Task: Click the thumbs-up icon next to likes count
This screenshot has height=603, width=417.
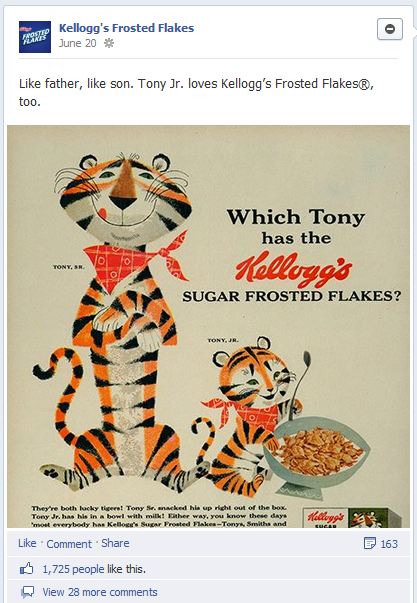Action: tap(27, 569)
